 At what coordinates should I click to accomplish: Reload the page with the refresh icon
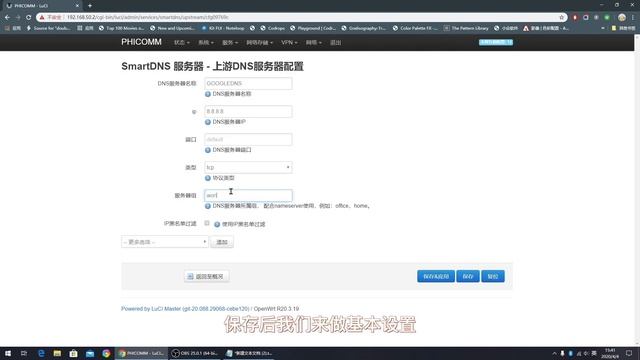coord(29,17)
